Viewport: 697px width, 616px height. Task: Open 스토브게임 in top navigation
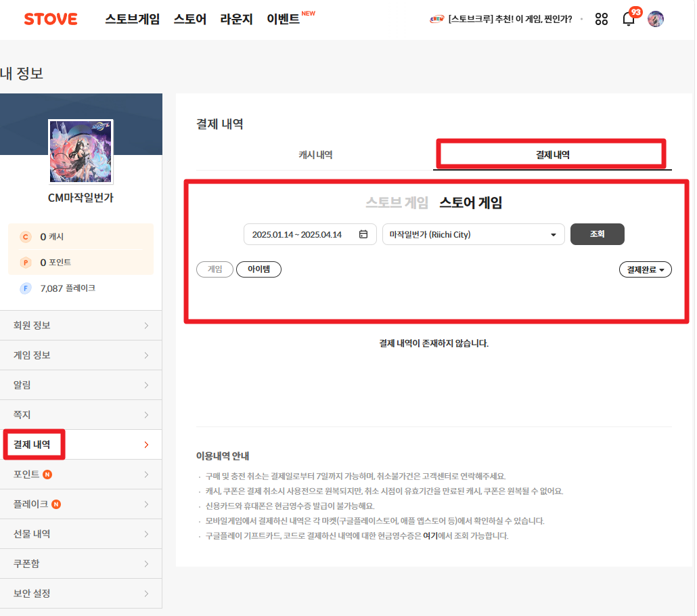click(132, 19)
